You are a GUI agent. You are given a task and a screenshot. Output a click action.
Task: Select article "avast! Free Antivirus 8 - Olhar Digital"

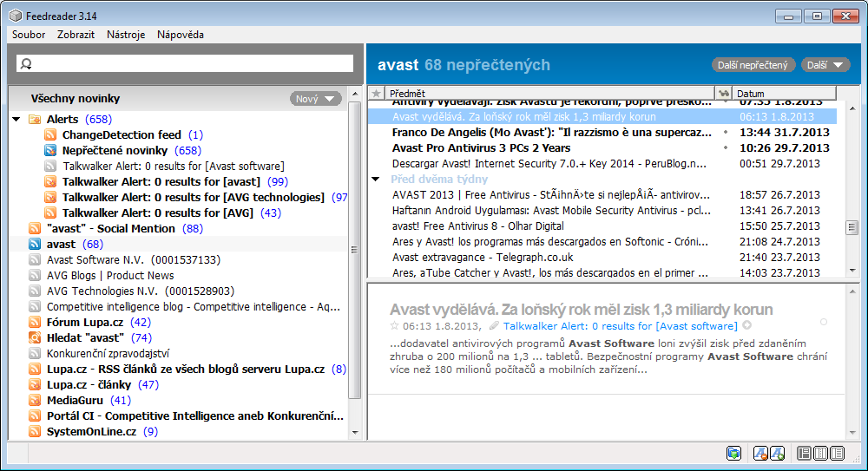coord(478,226)
